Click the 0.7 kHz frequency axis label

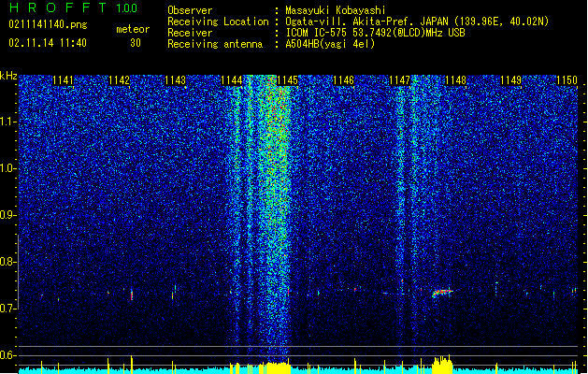[x=7, y=309]
